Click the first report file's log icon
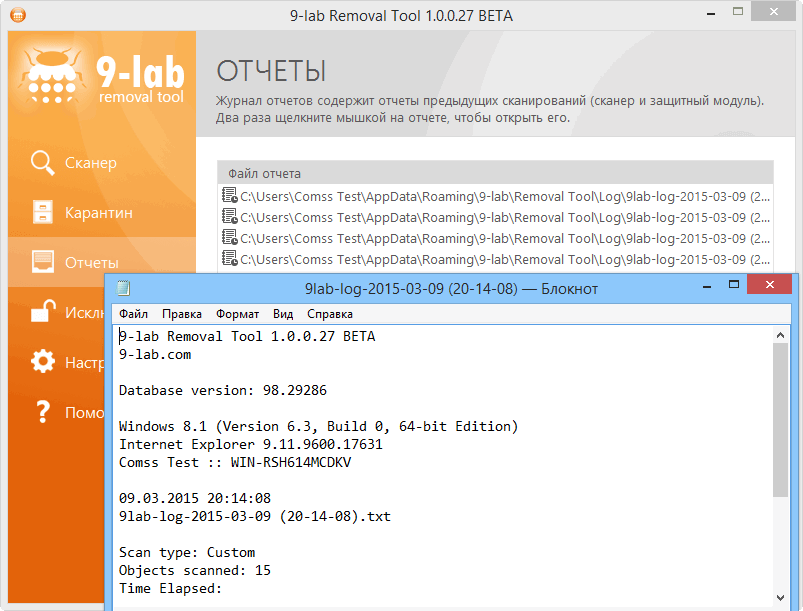 (229, 195)
